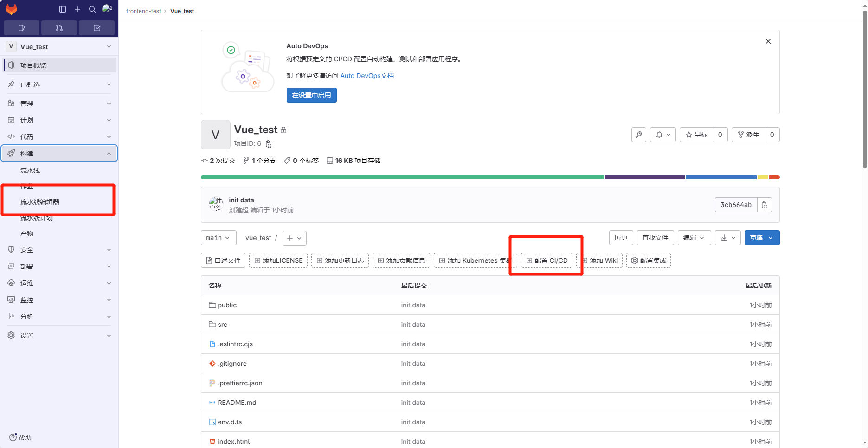Open the frontend-test breadcrumb link
This screenshot has width=868, height=448.
pyautogui.click(x=143, y=11)
